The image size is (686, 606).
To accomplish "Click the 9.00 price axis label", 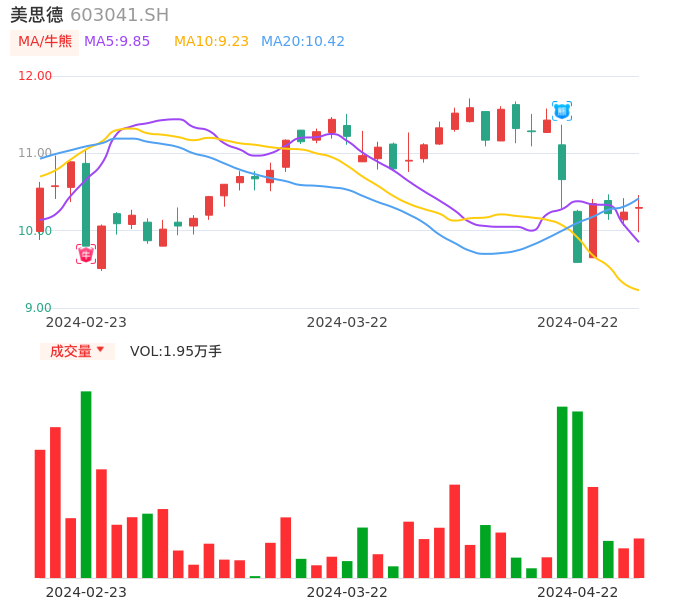I will (38, 308).
